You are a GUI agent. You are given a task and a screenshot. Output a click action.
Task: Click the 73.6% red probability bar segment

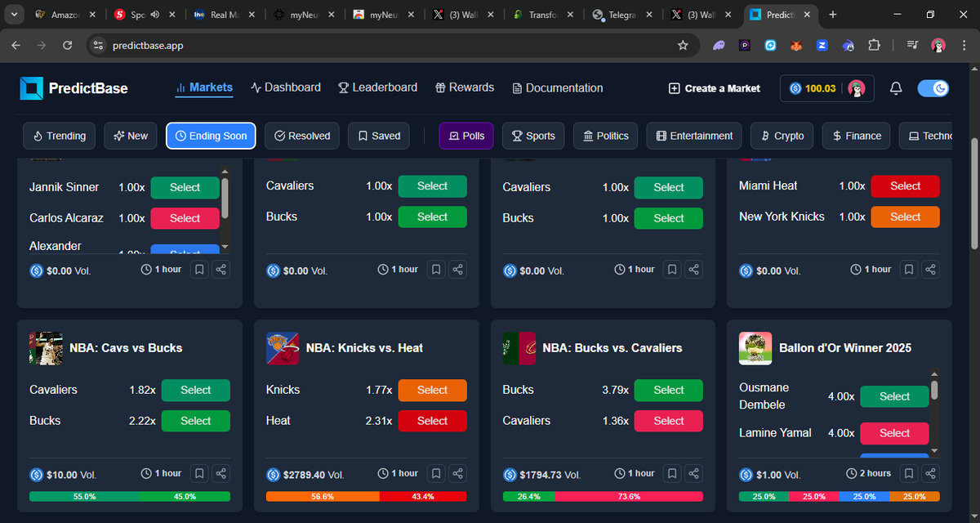pos(629,496)
